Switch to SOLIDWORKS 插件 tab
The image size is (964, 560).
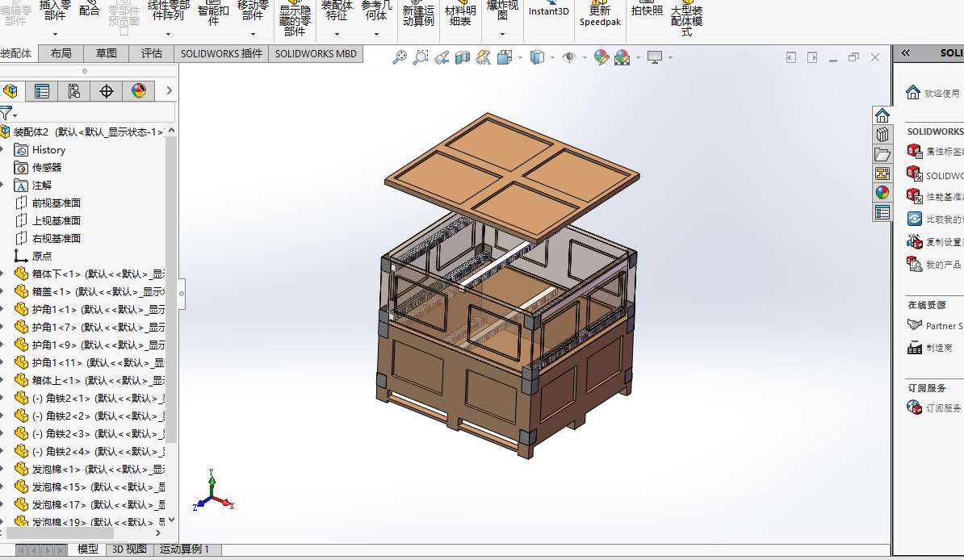pyautogui.click(x=221, y=53)
